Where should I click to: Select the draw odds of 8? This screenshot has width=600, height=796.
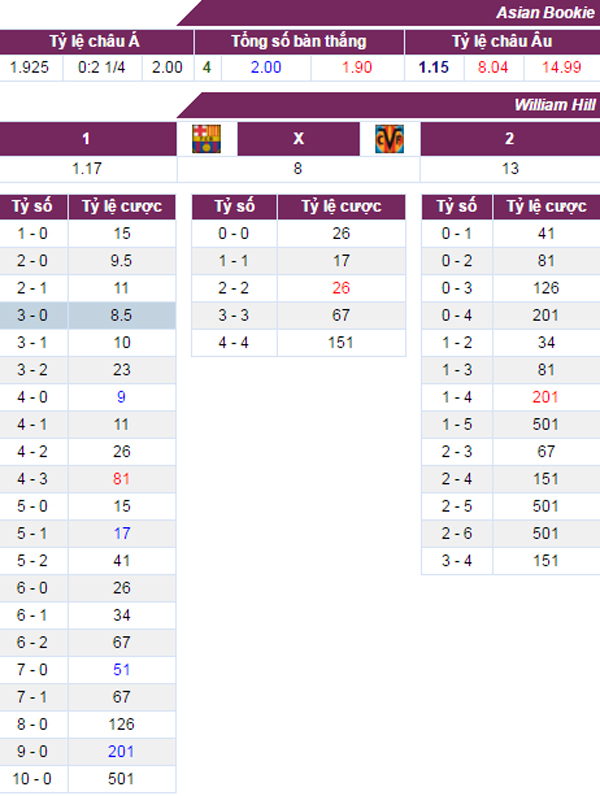coord(298,169)
